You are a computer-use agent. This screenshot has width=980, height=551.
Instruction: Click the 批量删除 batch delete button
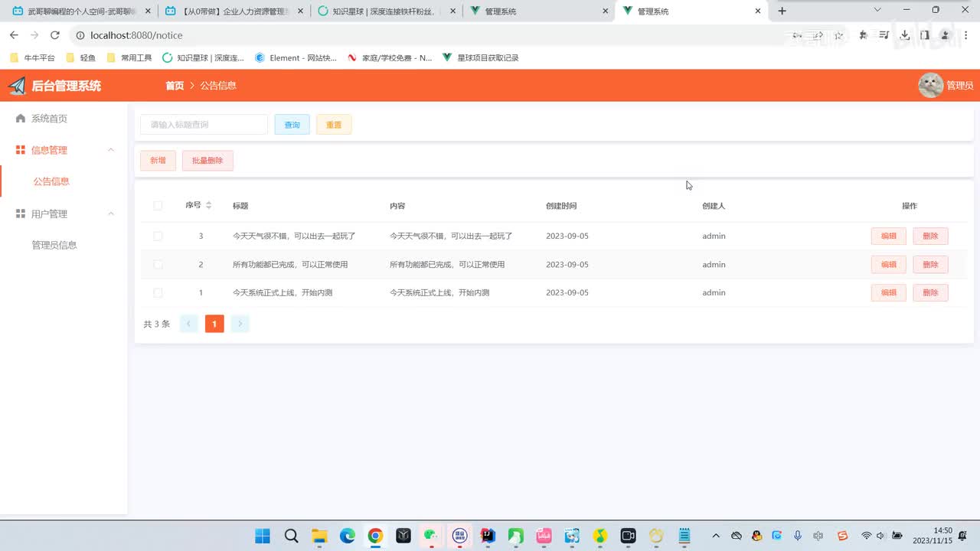[207, 161]
